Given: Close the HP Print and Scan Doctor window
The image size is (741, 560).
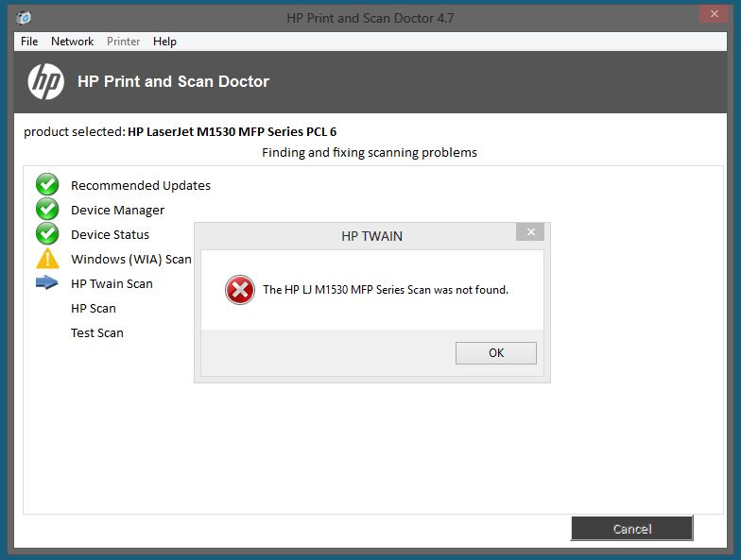Looking at the screenshot, I should click(715, 14).
